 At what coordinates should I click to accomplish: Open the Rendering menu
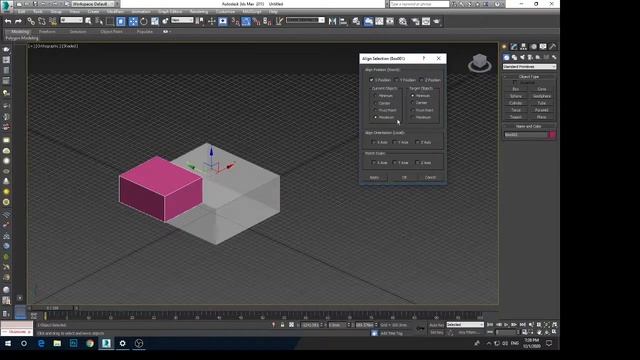pos(199,12)
